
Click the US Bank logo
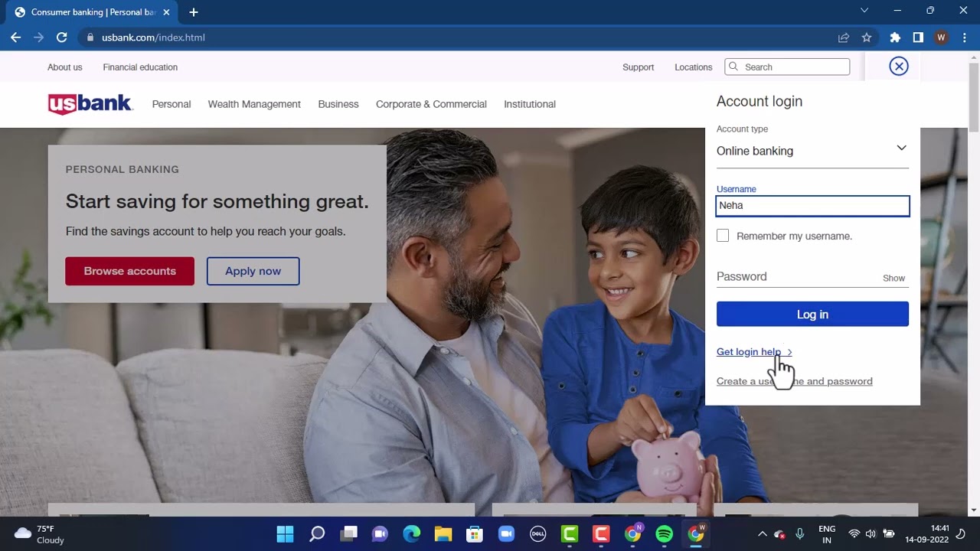(x=90, y=104)
